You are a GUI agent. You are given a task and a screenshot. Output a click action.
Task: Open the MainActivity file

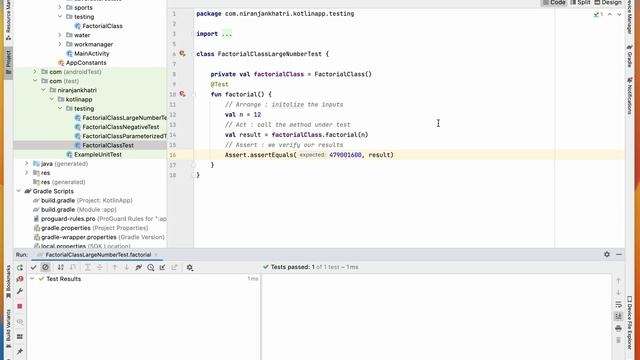(91, 53)
